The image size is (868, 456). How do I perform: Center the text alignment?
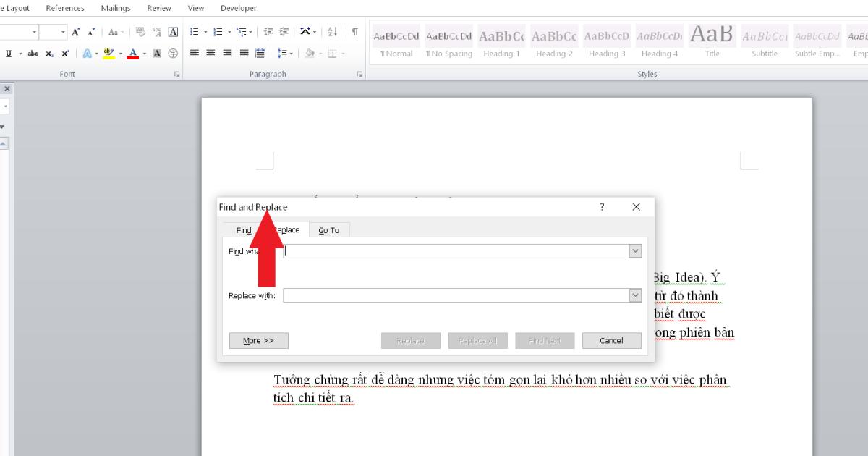pyautogui.click(x=211, y=54)
